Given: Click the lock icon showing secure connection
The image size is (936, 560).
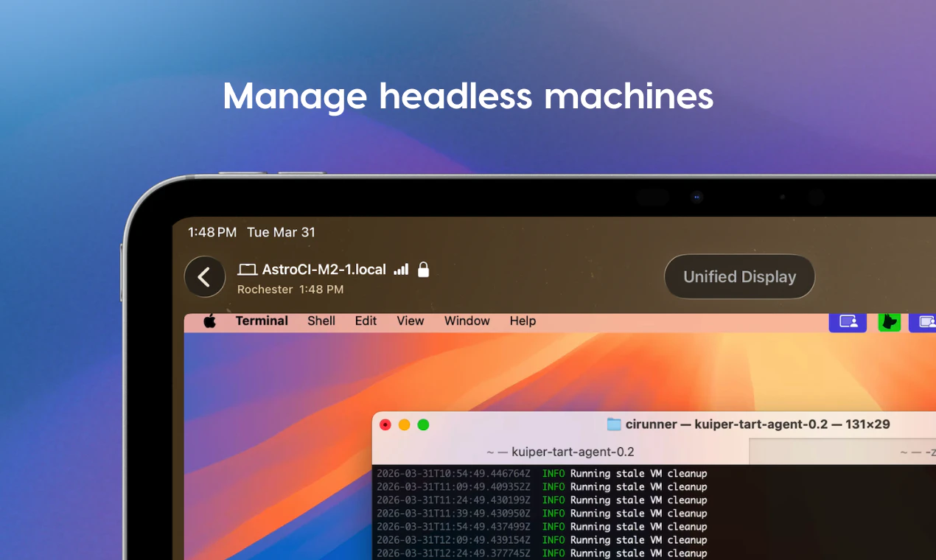Looking at the screenshot, I should (423, 270).
